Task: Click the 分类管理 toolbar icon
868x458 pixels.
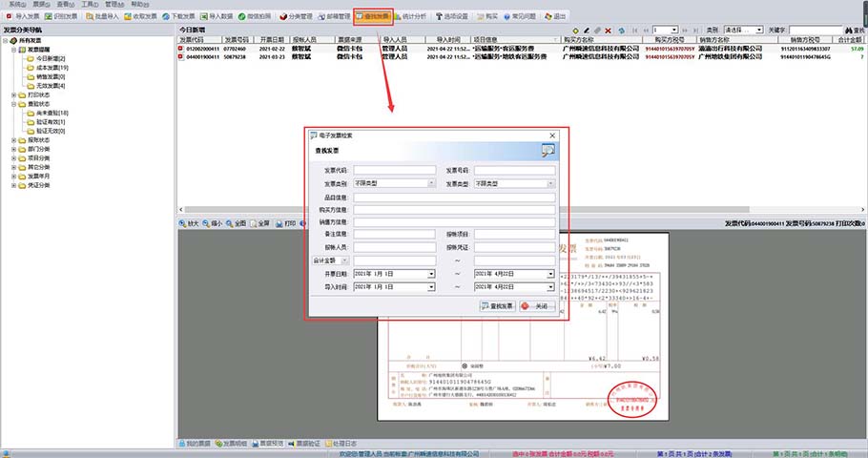Action: pos(292,16)
